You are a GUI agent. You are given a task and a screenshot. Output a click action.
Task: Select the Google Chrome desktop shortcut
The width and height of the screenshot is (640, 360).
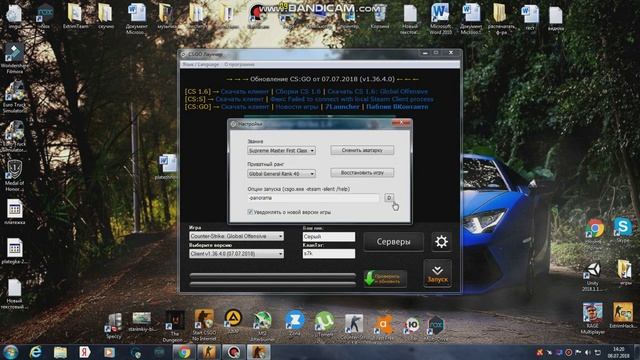pos(595,233)
